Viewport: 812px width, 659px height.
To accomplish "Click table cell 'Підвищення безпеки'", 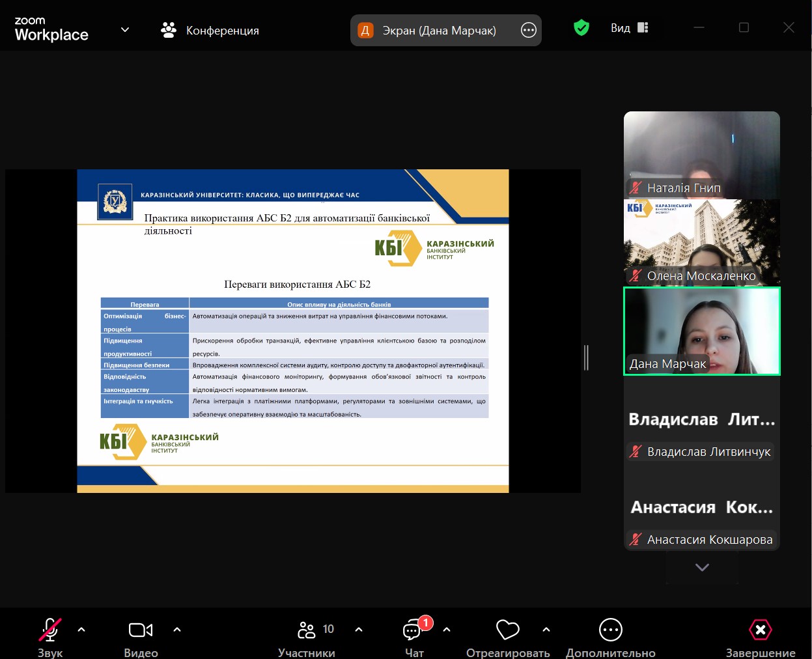I will tap(145, 365).
